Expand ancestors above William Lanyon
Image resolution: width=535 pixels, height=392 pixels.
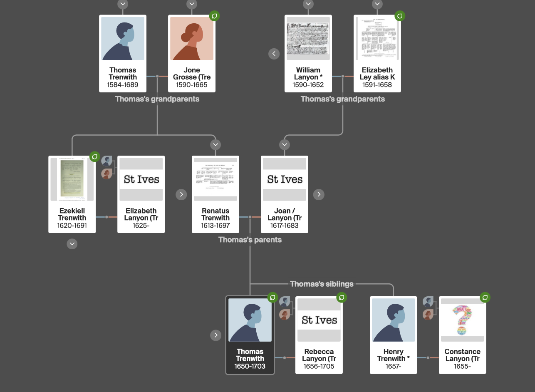[x=308, y=4]
